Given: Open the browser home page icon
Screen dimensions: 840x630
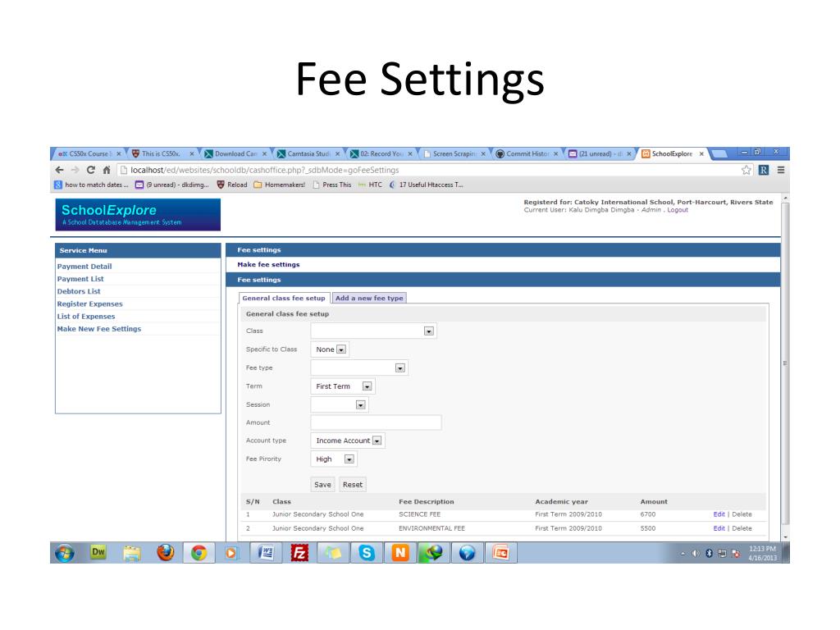Looking at the screenshot, I should pos(107,170).
